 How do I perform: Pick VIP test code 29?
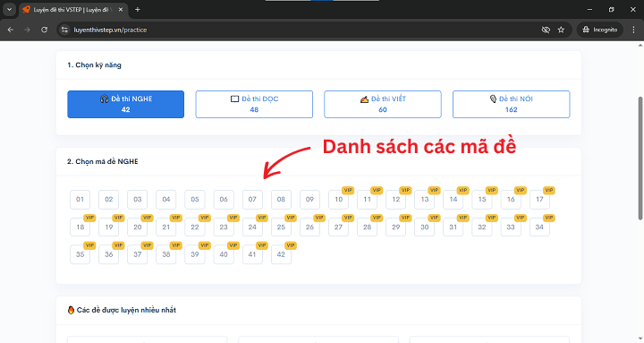tap(396, 227)
